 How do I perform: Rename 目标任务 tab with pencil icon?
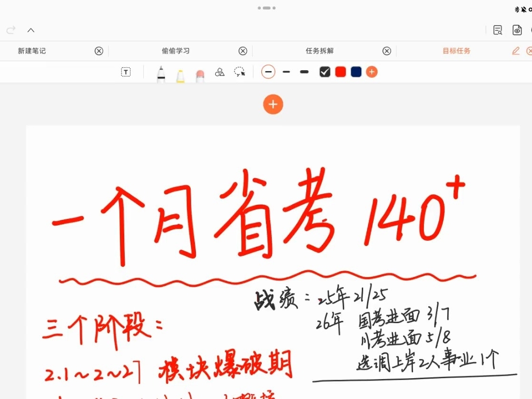(x=516, y=51)
